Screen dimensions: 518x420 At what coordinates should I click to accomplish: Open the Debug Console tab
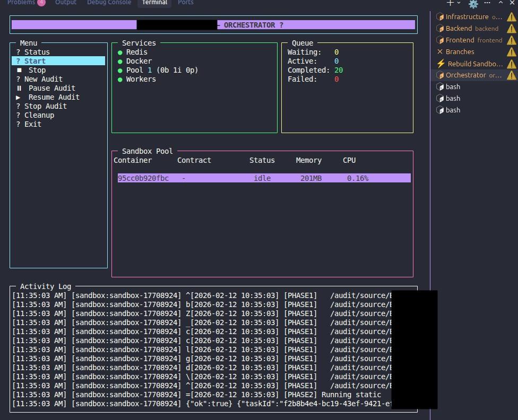pyautogui.click(x=109, y=2)
